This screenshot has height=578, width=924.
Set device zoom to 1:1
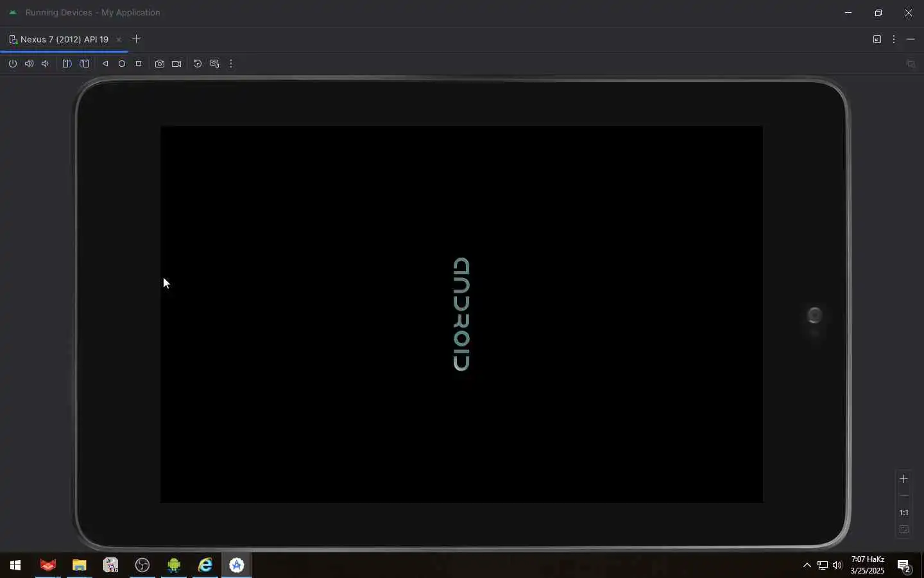coord(903,512)
